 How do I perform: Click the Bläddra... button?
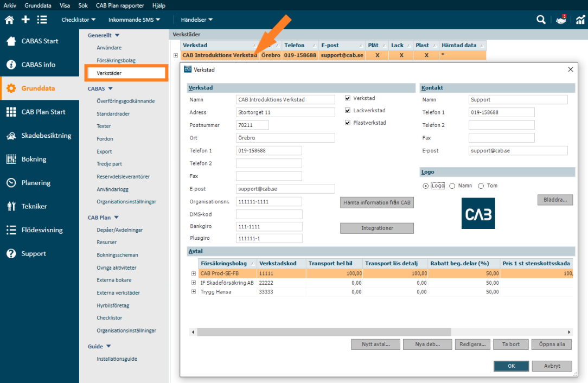click(x=555, y=200)
